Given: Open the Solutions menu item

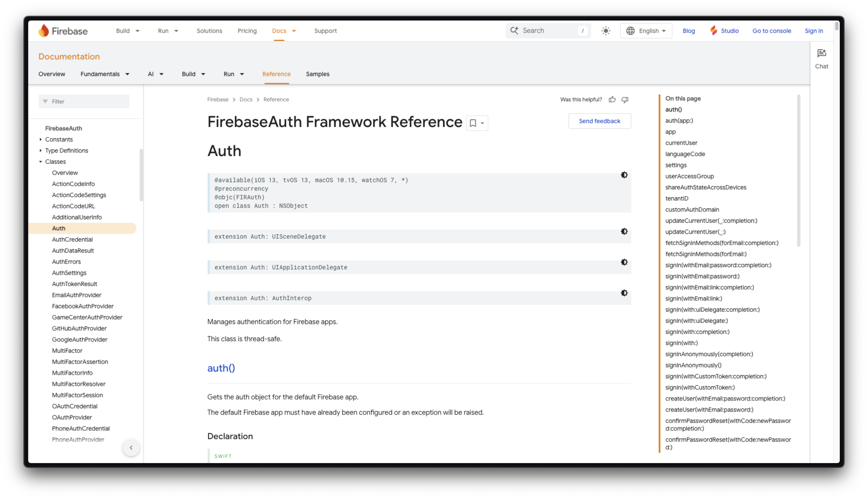Looking at the screenshot, I should 210,31.
